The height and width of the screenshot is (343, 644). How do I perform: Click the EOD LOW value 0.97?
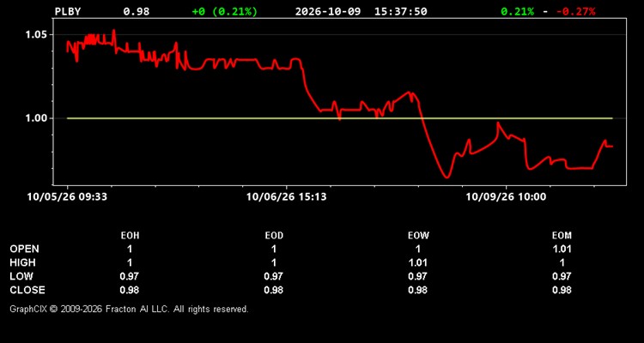274,276
